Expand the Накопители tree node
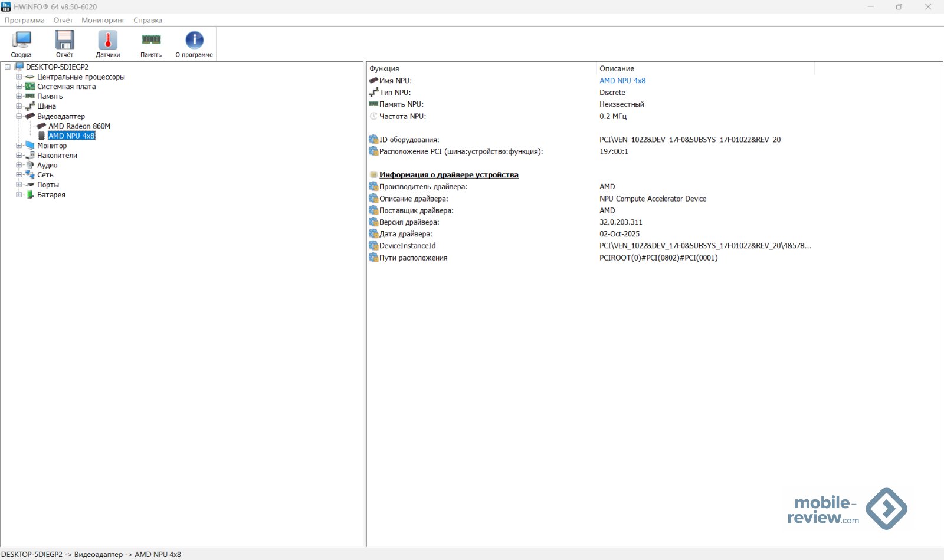Image resolution: width=944 pixels, height=560 pixels. point(19,155)
